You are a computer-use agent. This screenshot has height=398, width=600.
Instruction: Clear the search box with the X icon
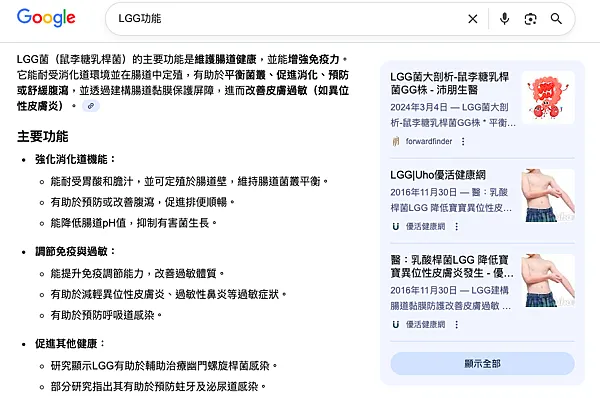[473, 19]
